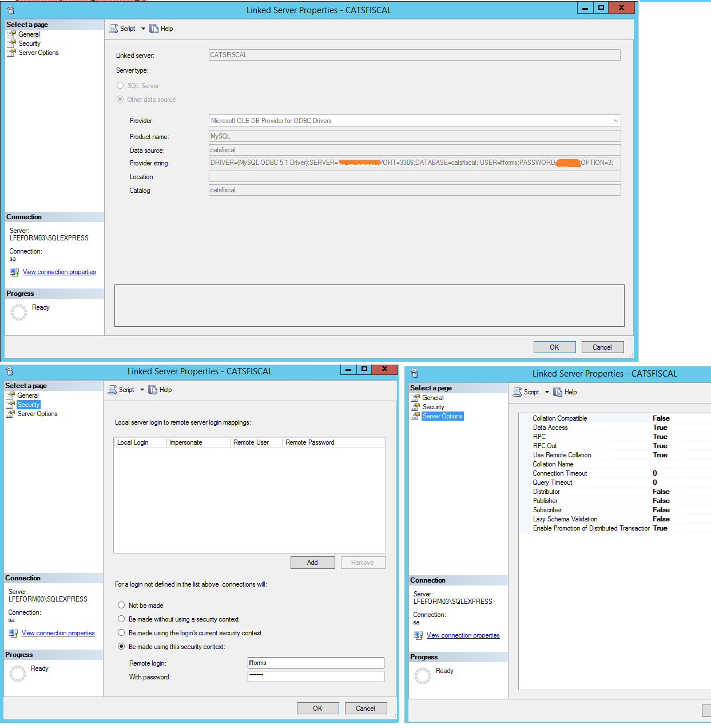This screenshot has width=711, height=728.
Task: Click the Provider string field
Action: pos(415,163)
